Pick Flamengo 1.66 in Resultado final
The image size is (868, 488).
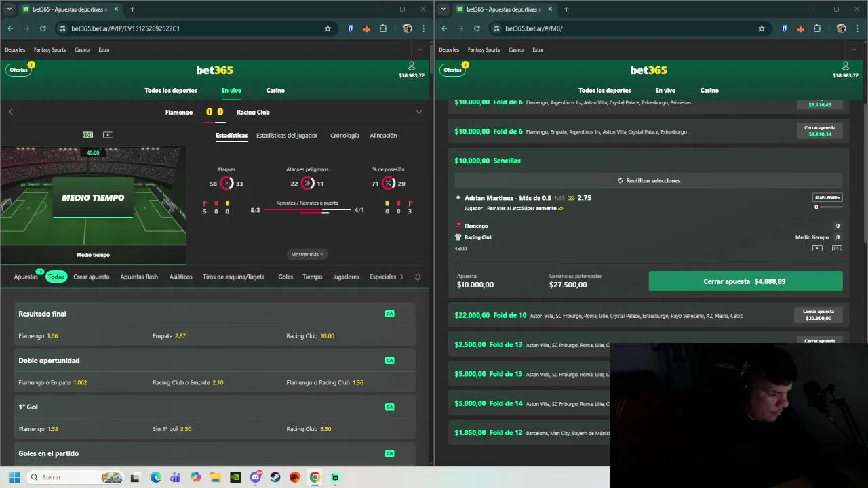[38, 336]
